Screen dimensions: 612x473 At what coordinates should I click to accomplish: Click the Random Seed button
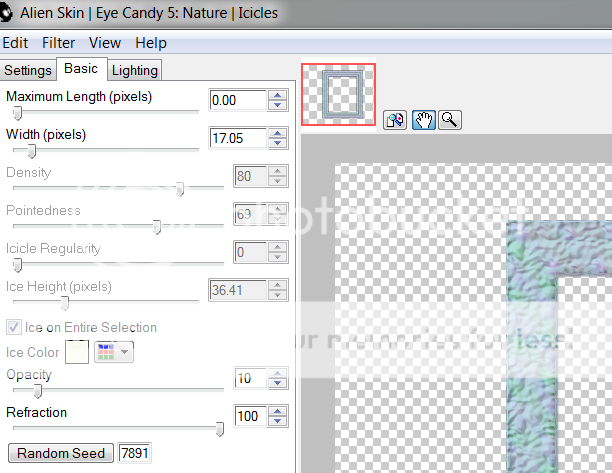tap(61, 453)
